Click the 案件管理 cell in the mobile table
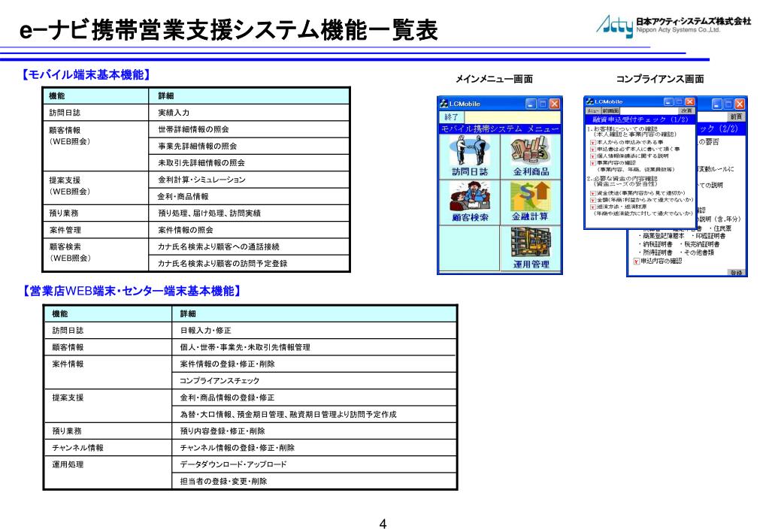Viewport: 769px width, 532px height. pyautogui.click(x=95, y=230)
